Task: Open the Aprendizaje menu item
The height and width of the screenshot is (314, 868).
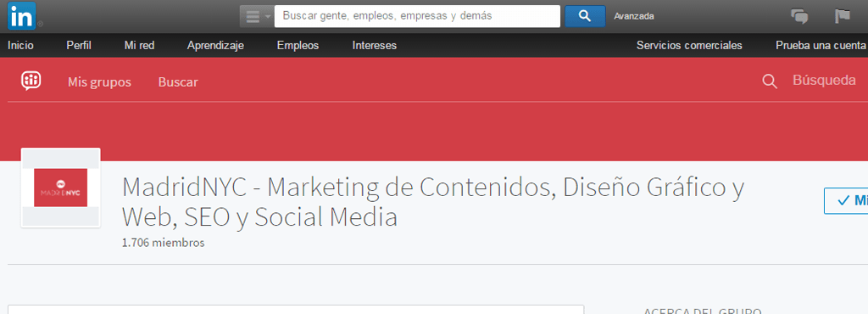Action: (215, 46)
